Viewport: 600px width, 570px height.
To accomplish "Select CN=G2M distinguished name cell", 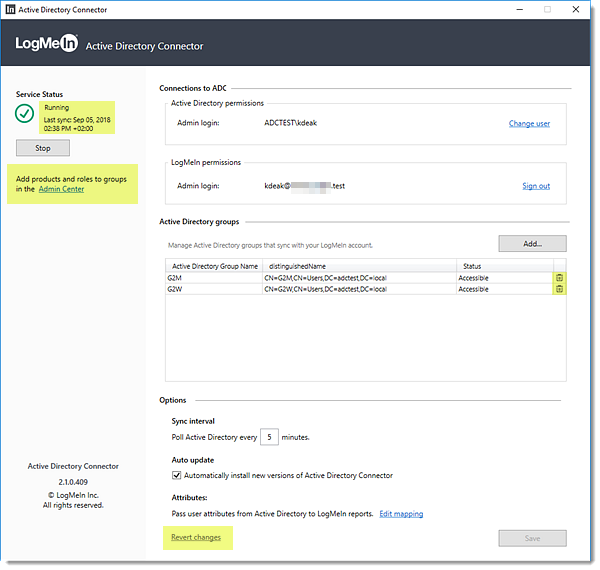I will pyautogui.click(x=359, y=278).
